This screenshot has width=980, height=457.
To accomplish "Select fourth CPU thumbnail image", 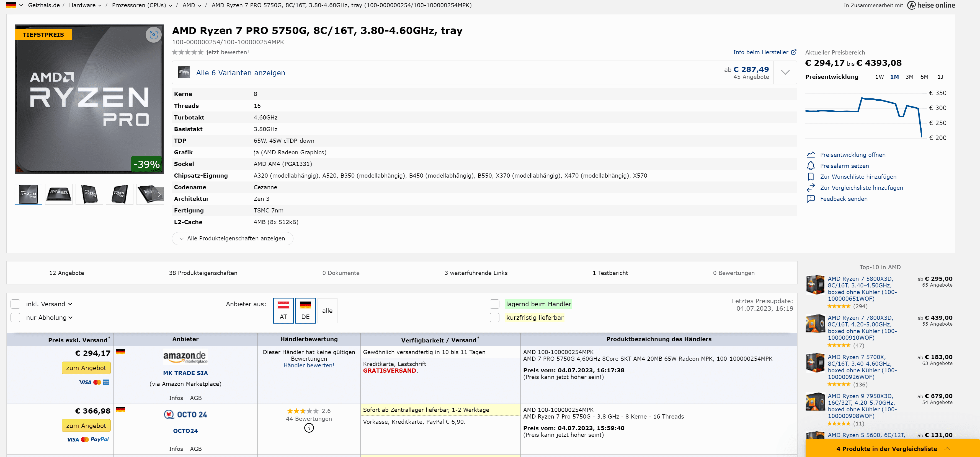I will point(120,194).
